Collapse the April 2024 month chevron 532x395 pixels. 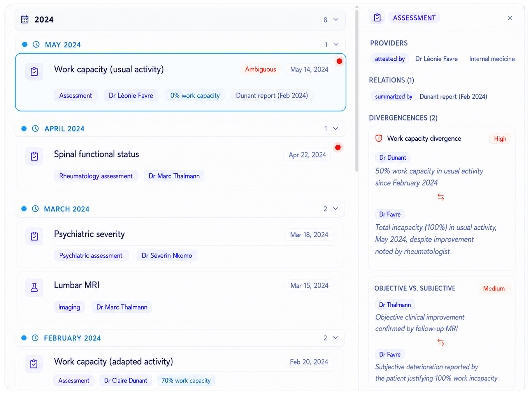click(335, 128)
